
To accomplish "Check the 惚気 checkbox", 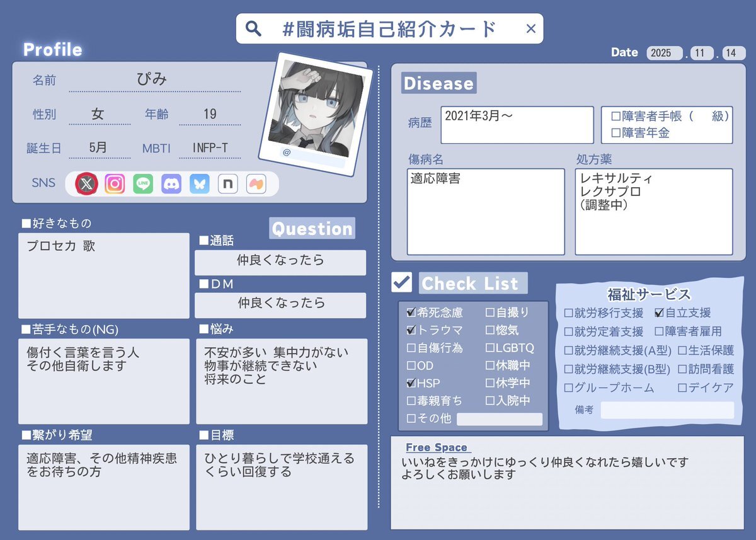I will click(x=490, y=330).
